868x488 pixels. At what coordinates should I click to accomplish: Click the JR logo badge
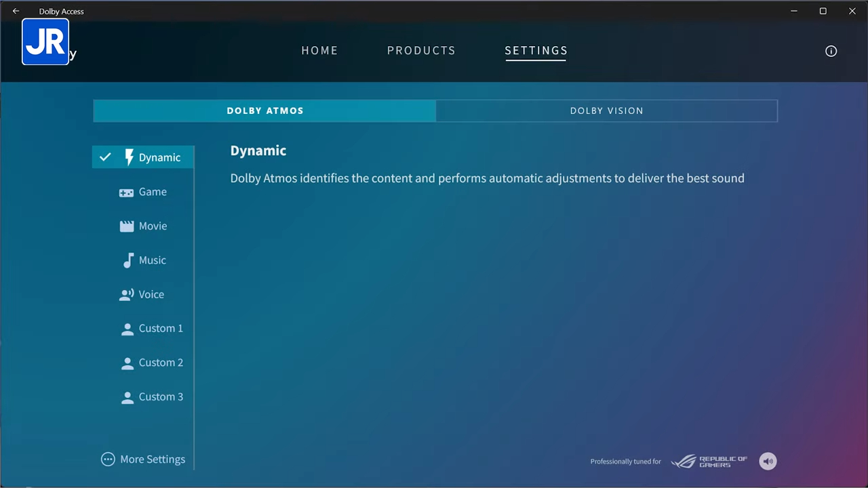(x=45, y=41)
